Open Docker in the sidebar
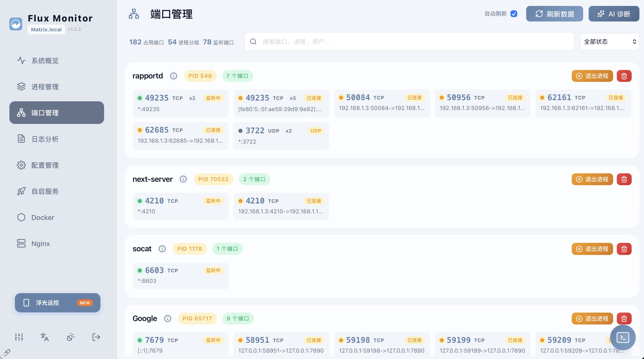The width and height of the screenshot is (644, 359). coord(57,217)
